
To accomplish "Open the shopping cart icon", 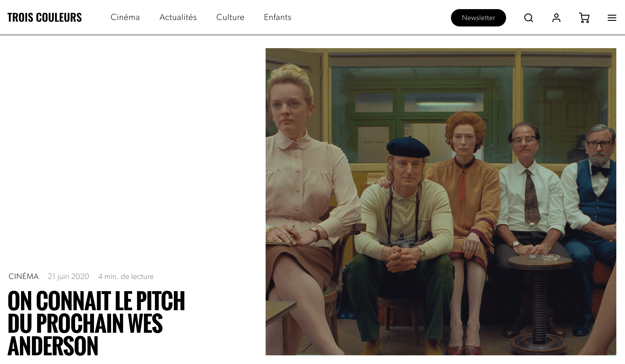I will (584, 18).
